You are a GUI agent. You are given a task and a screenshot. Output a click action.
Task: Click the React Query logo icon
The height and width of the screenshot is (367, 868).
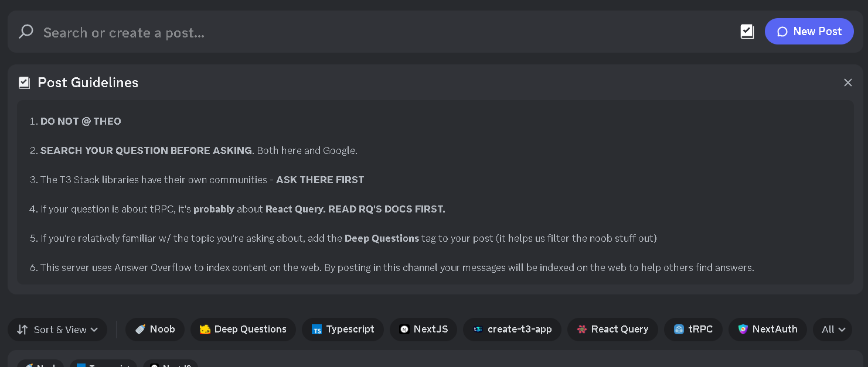(x=581, y=330)
